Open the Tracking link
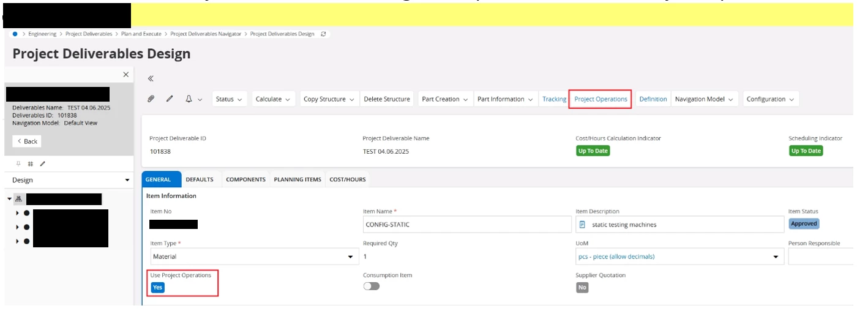This screenshot has width=868, height=322. [554, 99]
